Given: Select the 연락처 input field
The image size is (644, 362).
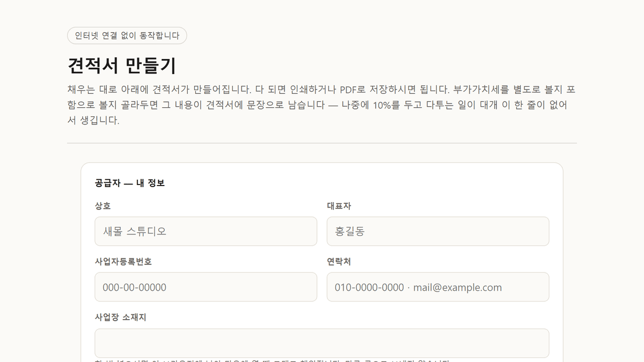Looking at the screenshot, I should (438, 287).
